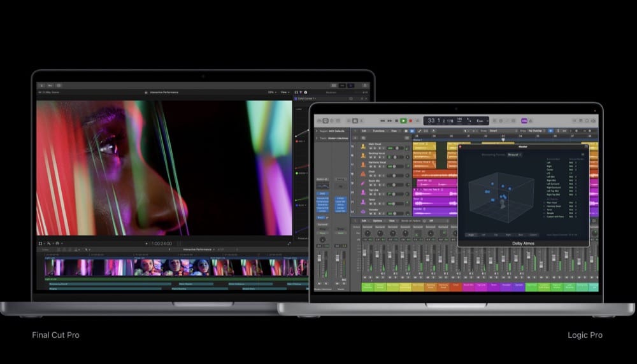Open the mixer's Edit menu in Logic Pro
The width and height of the screenshot is (637, 364).
pos(364,221)
